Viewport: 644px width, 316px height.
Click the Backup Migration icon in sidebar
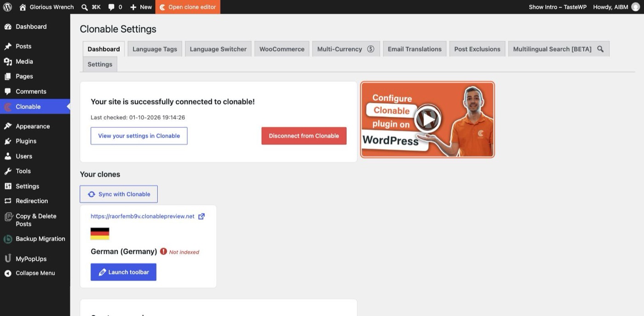coord(8,239)
